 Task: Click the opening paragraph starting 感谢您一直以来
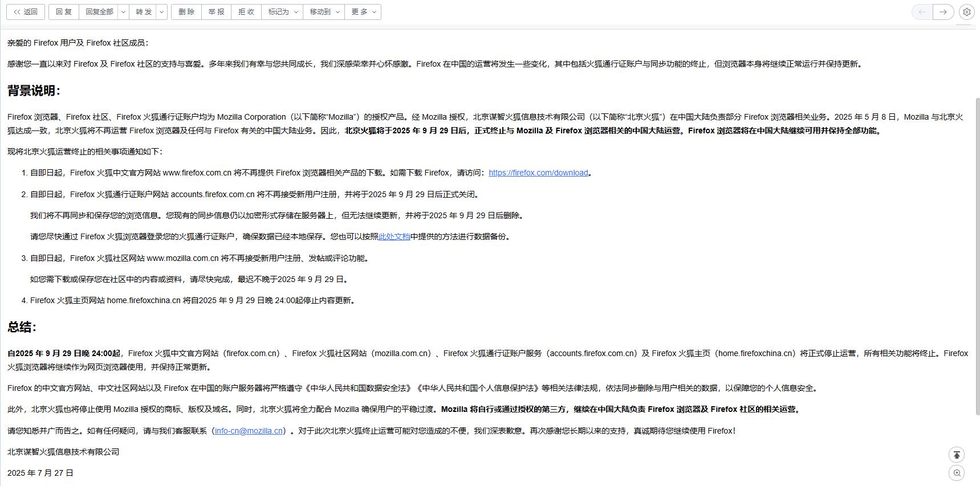point(436,64)
